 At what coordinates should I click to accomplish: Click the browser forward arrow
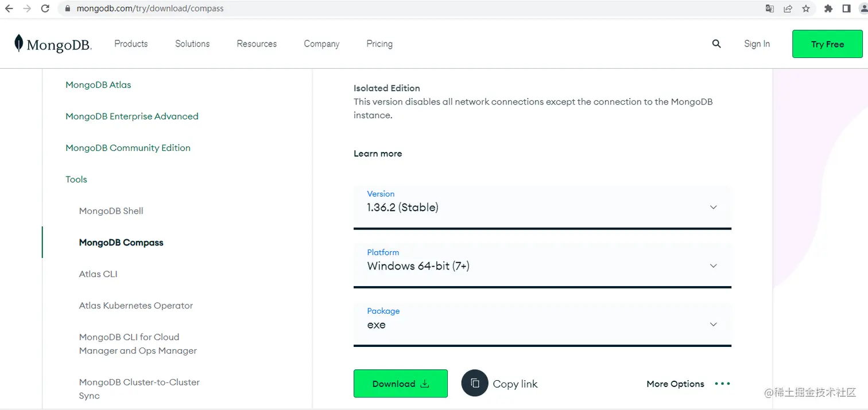27,9
